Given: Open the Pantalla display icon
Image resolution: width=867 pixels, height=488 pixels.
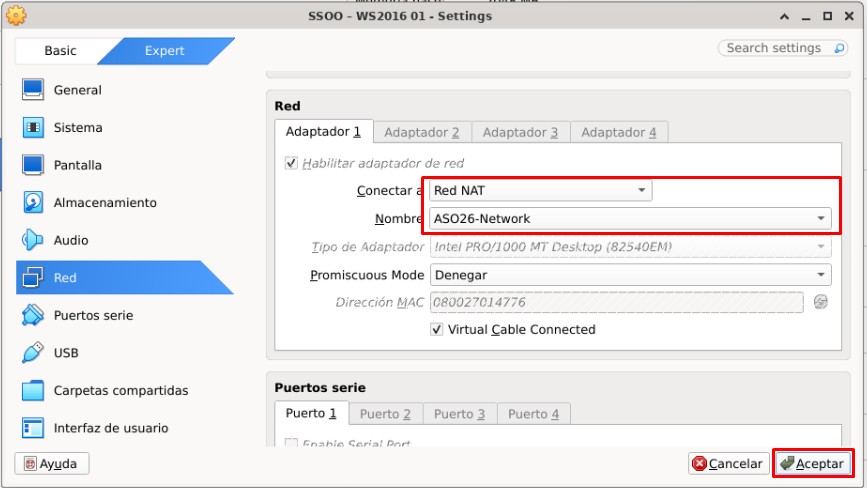Looking at the screenshot, I should click(x=33, y=165).
